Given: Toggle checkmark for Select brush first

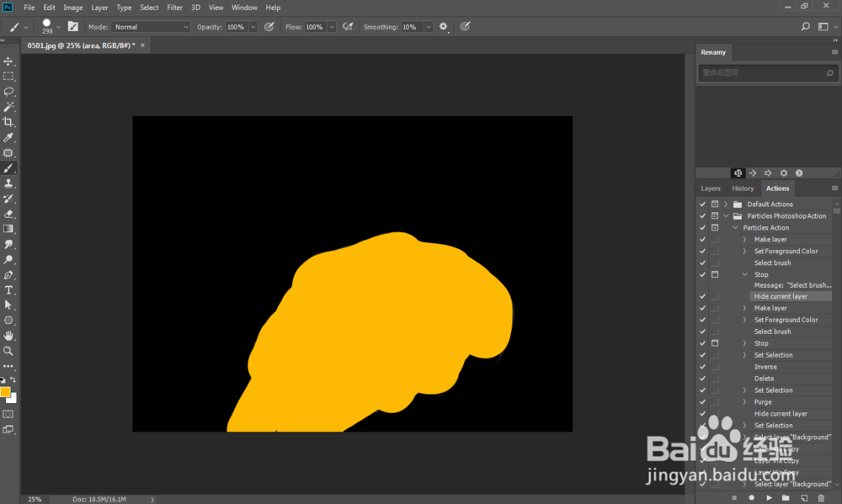Looking at the screenshot, I should [702, 263].
